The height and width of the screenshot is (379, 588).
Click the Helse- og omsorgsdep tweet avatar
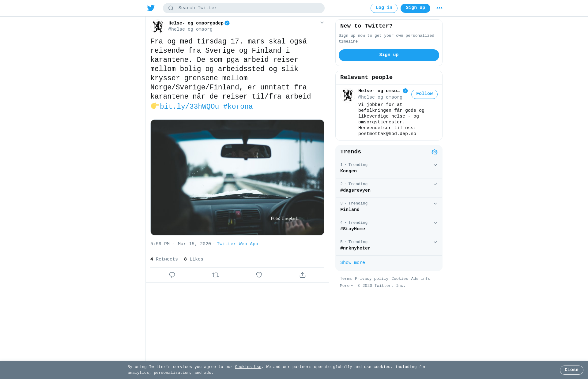(x=158, y=27)
